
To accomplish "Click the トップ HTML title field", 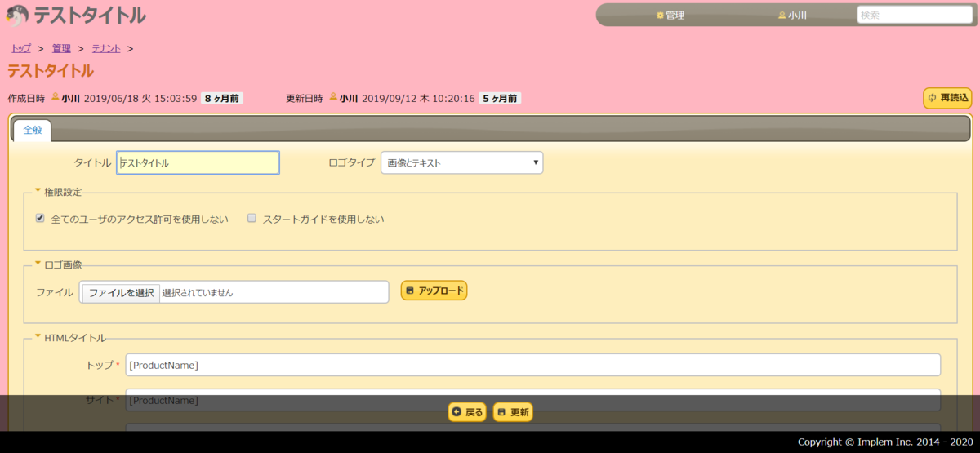I will (x=532, y=365).
